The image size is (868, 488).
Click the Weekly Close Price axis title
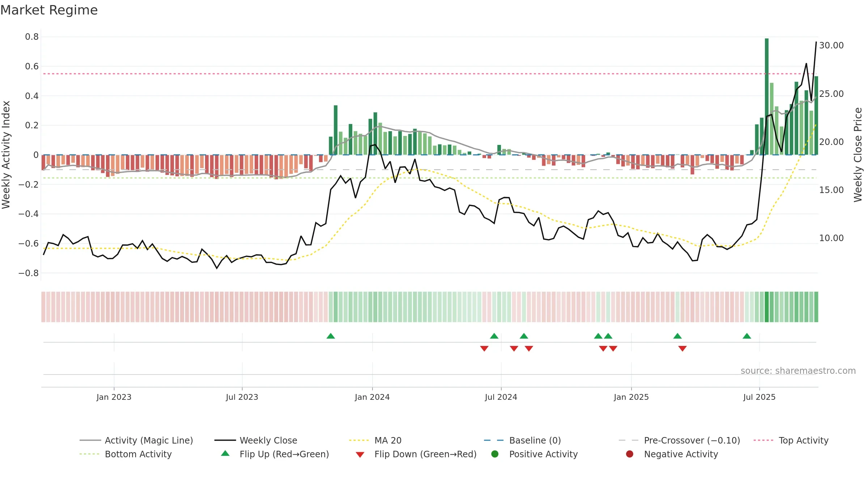(x=858, y=155)
